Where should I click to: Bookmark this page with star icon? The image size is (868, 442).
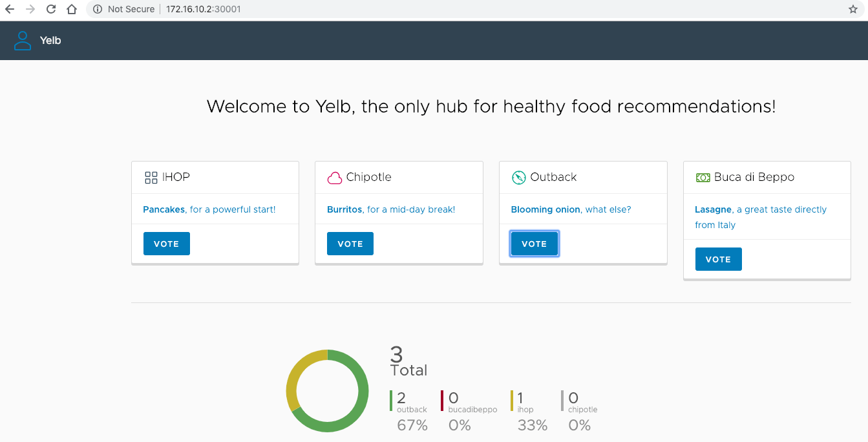[852, 9]
